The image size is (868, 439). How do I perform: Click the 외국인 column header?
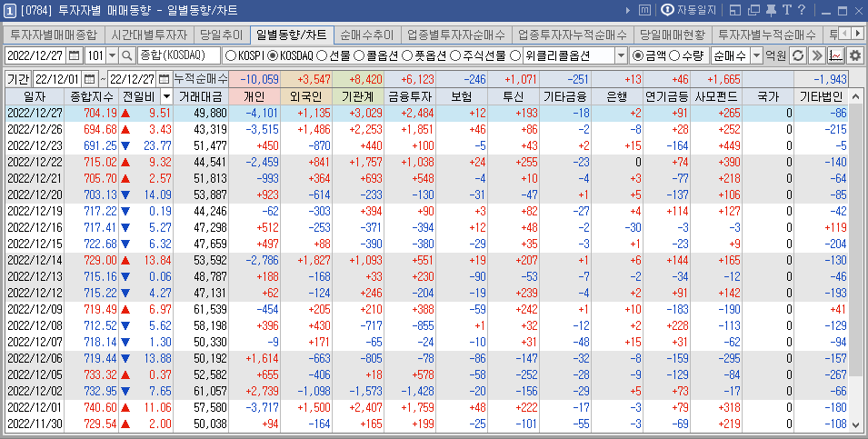pyautogui.click(x=306, y=96)
